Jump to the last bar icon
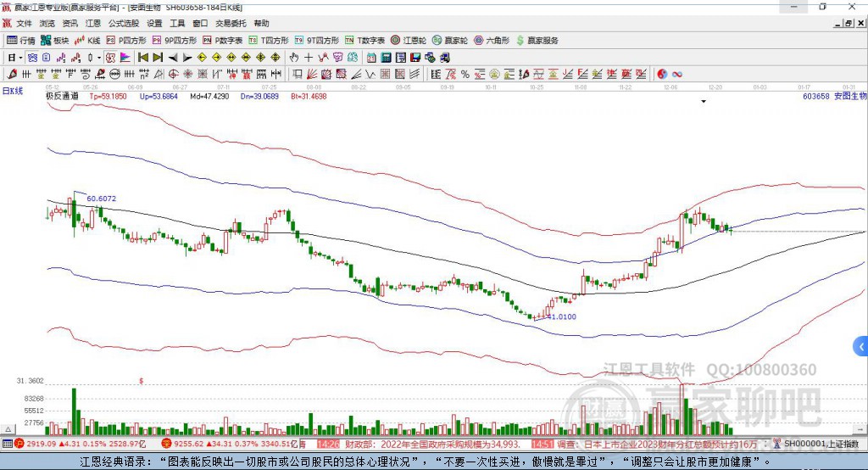 (158, 58)
